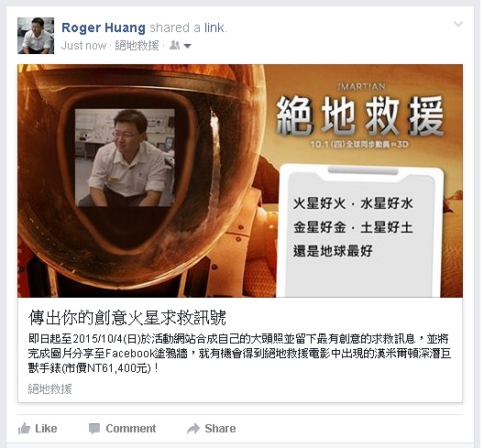
Task: Open Roger Huang's profile picture
Action: tap(36, 36)
